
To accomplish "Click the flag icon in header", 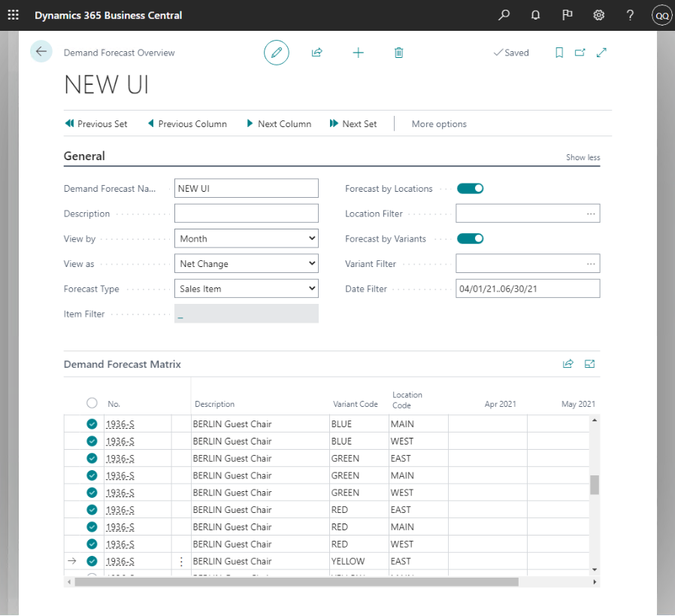I will [x=567, y=15].
